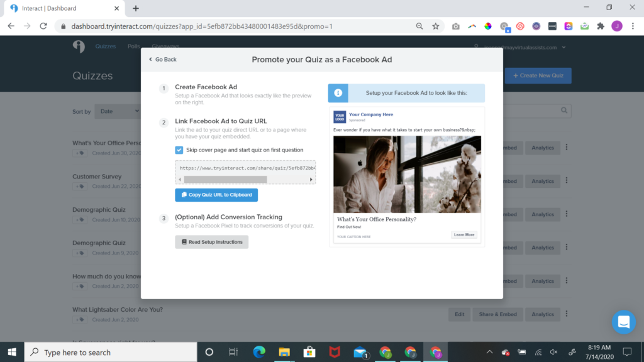Open Polls tab in top navigation
Screen dimensions: 644x362
[x=133, y=47]
